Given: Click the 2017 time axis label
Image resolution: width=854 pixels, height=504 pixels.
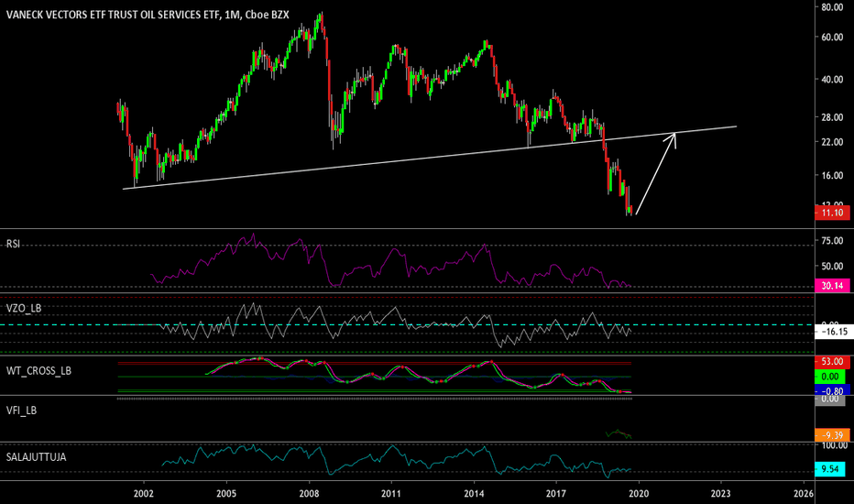Looking at the screenshot, I should 556,494.
